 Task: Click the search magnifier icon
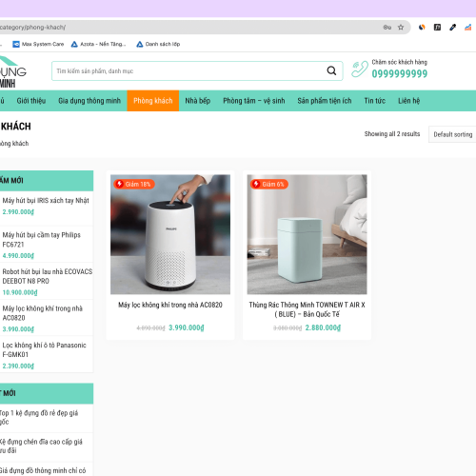[x=331, y=70]
